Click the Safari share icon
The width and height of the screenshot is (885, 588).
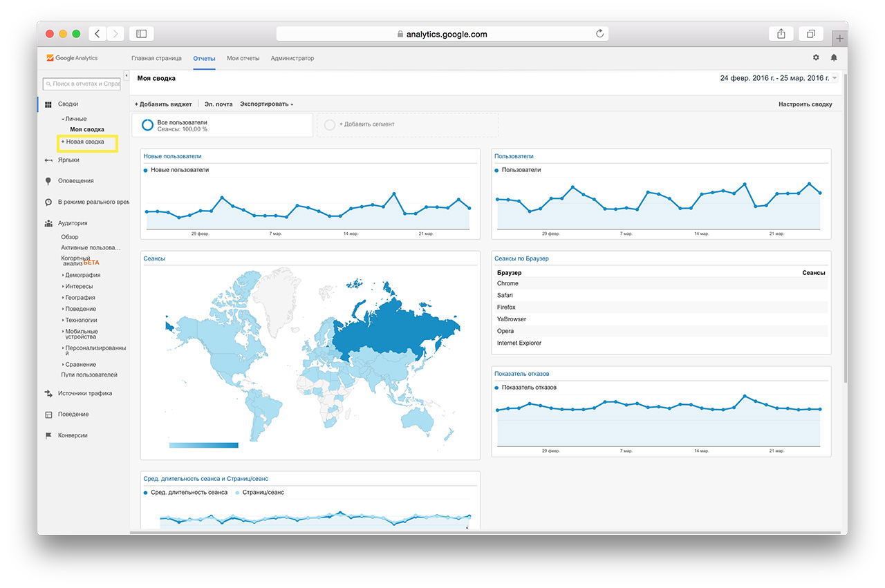click(x=781, y=34)
